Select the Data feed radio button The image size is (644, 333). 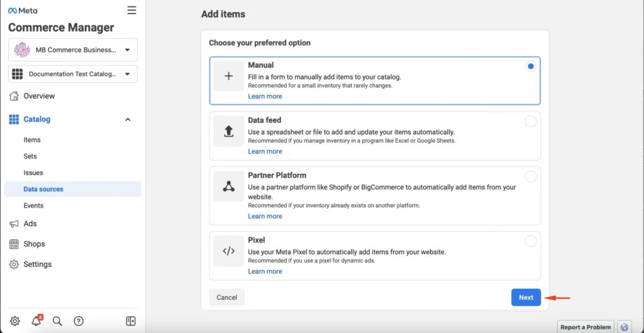(531, 121)
